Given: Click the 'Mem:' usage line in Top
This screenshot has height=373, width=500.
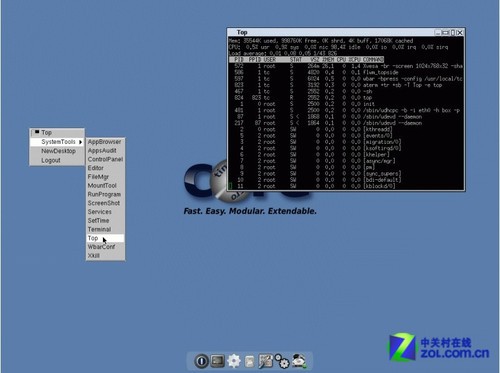Looking at the screenshot, I should [321, 41].
